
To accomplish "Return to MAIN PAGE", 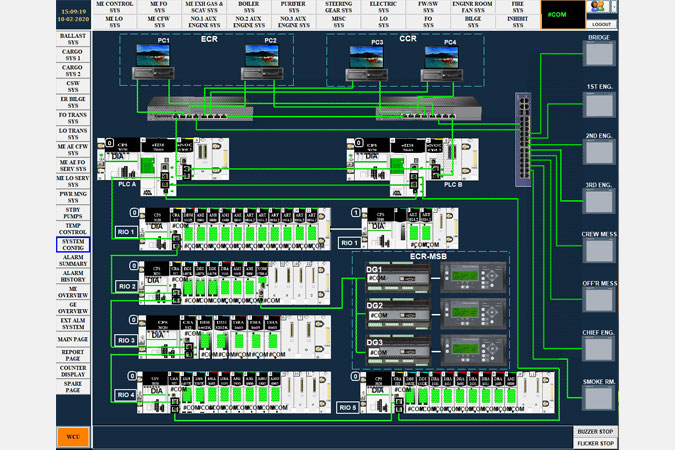I will [73, 339].
